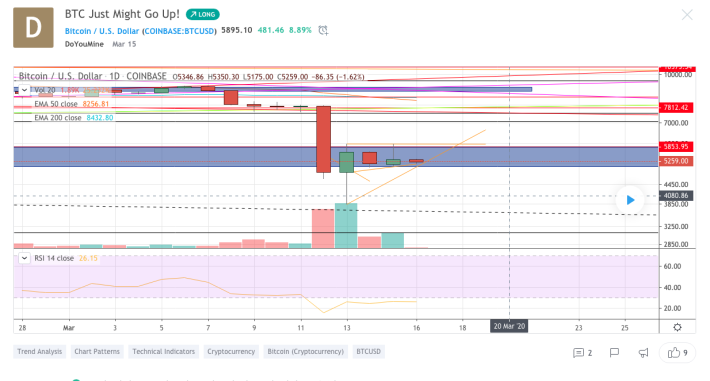This screenshot has width=710, height=381.
Task: Collapse the RSI 14 legend chevron
Action: pyautogui.click(x=24, y=258)
